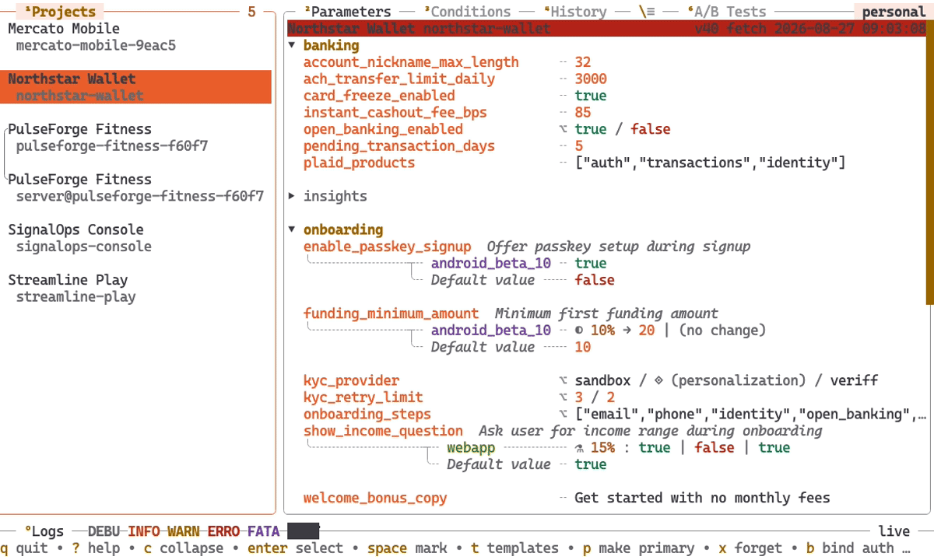934x560 pixels.
Task: Select open_banking_enabled parameter
Action: [383, 129]
